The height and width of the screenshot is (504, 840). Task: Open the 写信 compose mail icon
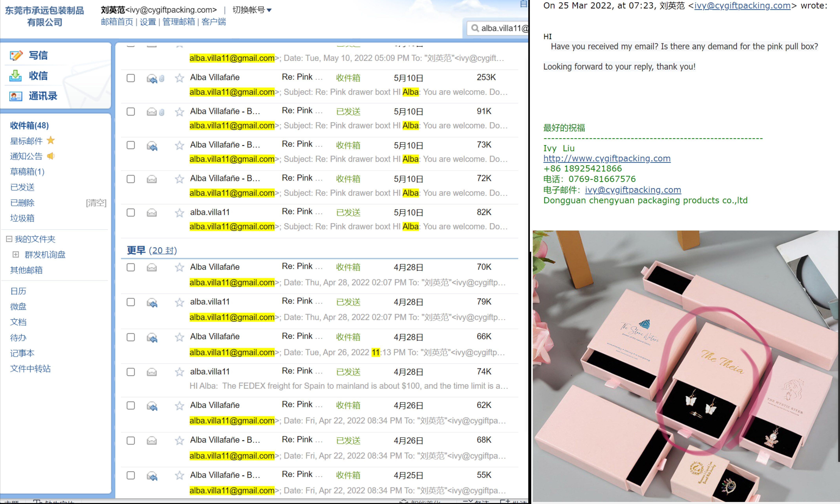point(16,55)
